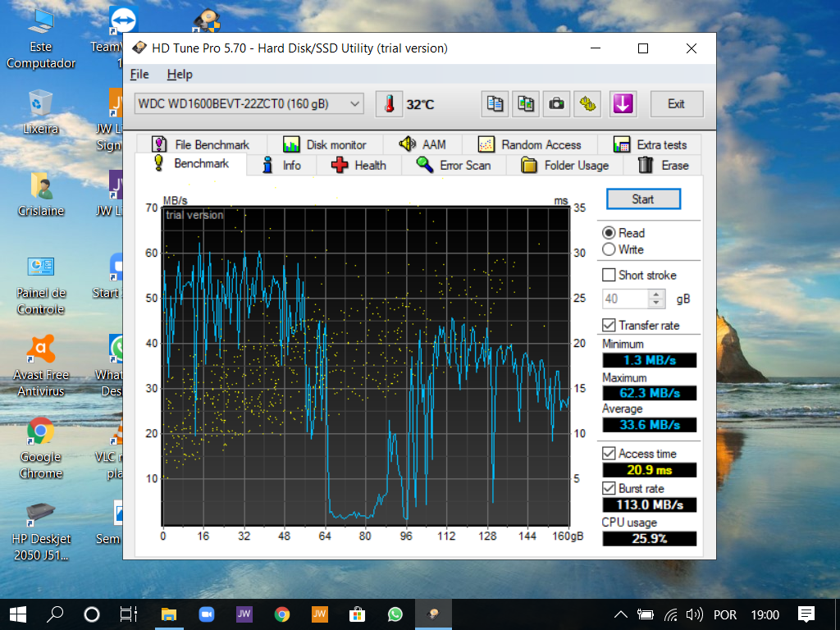
Task: Click the battery status tray icon
Action: [646, 614]
